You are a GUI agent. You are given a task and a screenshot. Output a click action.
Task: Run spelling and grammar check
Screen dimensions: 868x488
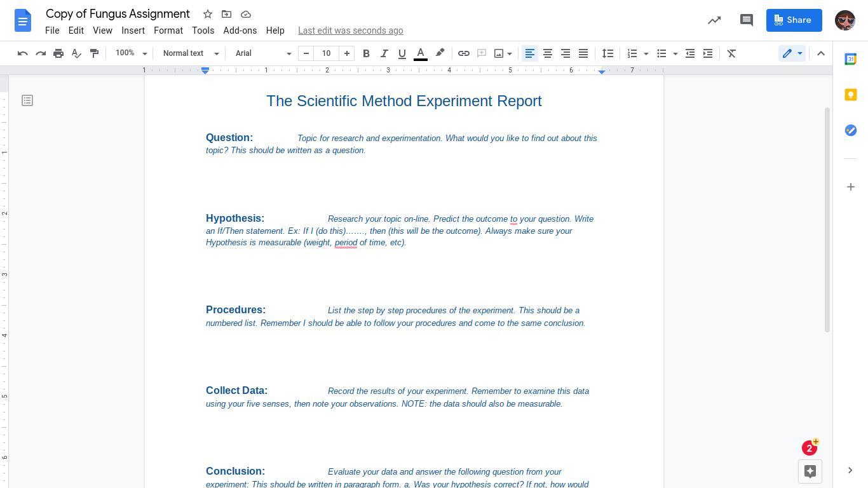coord(76,53)
